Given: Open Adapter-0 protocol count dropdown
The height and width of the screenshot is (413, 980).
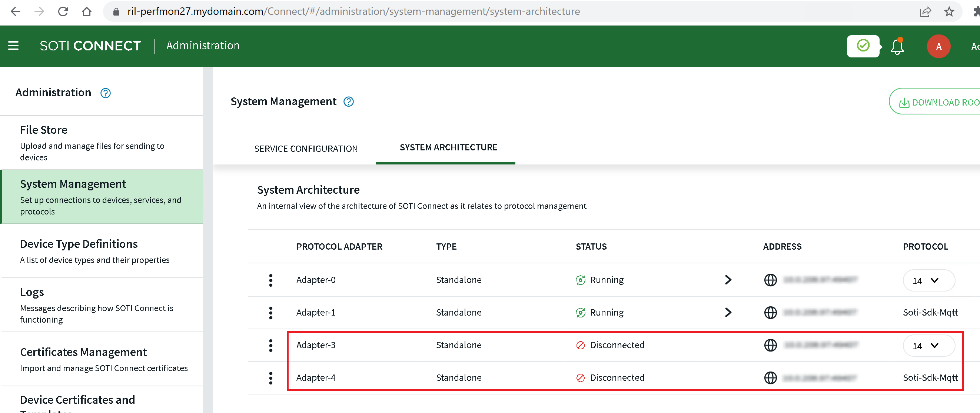Looking at the screenshot, I should pos(928,281).
